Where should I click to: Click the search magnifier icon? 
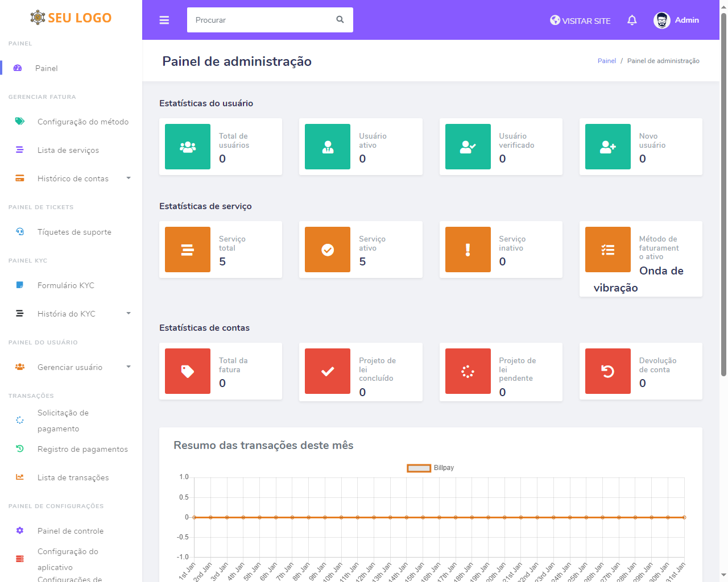(340, 20)
